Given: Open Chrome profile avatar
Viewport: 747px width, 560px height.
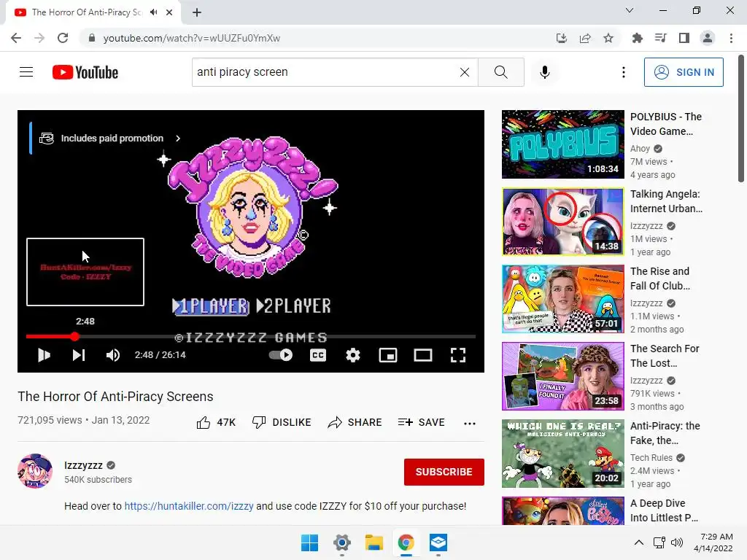Looking at the screenshot, I should pyautogui.click(x=708, y=38).
